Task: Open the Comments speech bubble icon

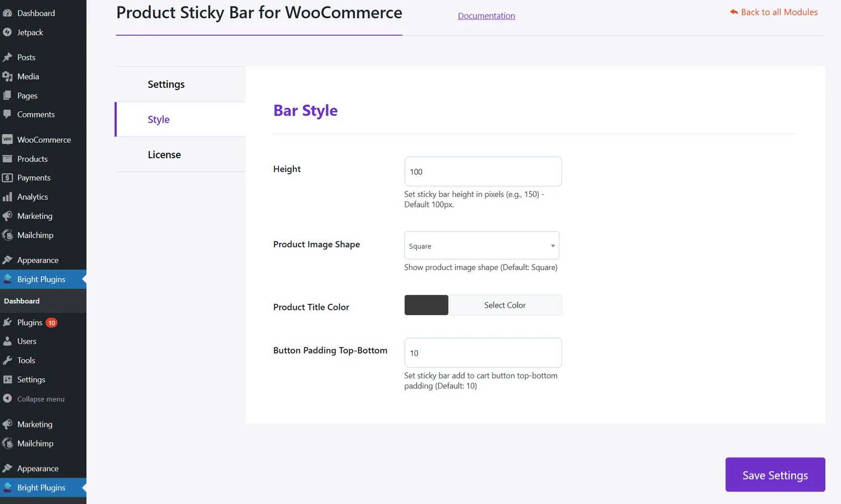Action: [7, 115]
